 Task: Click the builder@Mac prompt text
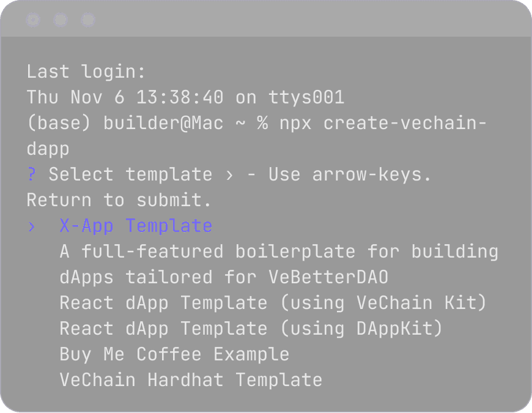click(163, 123)
